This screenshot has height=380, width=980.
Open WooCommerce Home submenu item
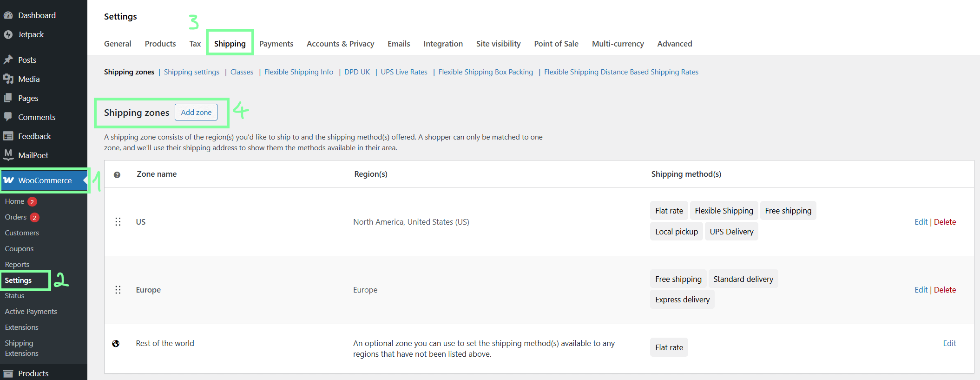(14, 201)
